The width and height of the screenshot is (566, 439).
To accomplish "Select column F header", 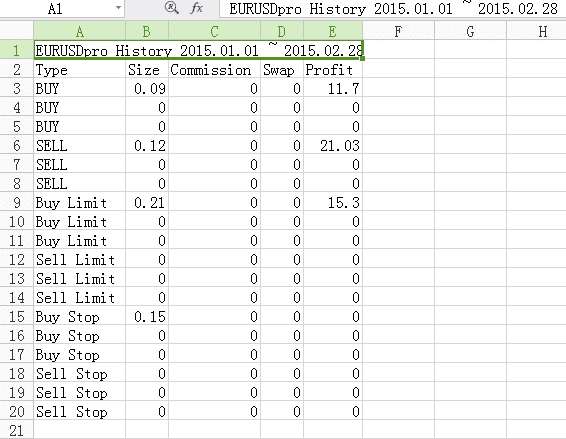I will 399,31.
